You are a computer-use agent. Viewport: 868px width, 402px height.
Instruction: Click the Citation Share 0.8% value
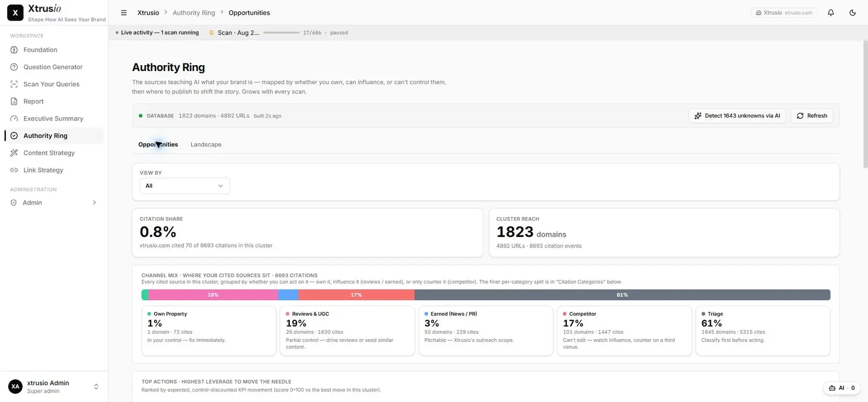(x=158, y=232)
